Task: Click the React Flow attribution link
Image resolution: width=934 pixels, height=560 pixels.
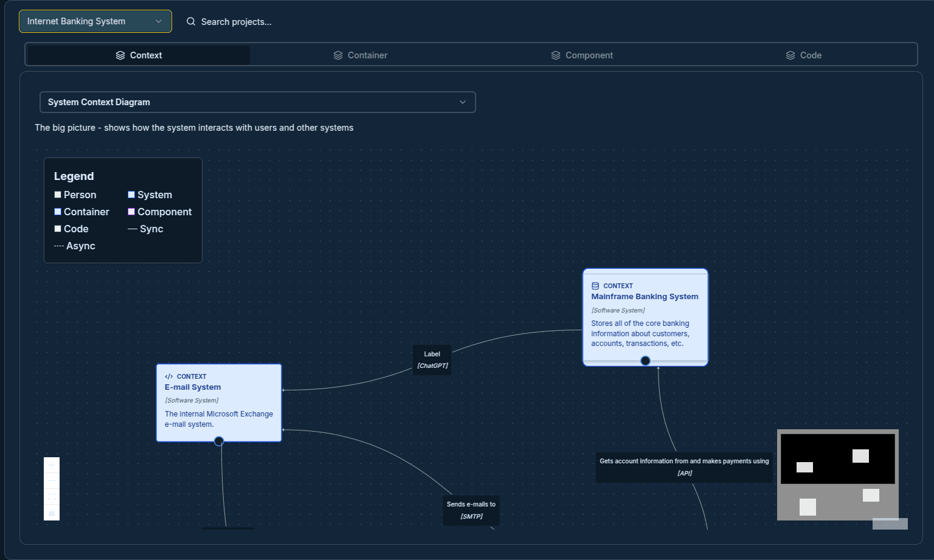Action: click(x=890, y=523)
